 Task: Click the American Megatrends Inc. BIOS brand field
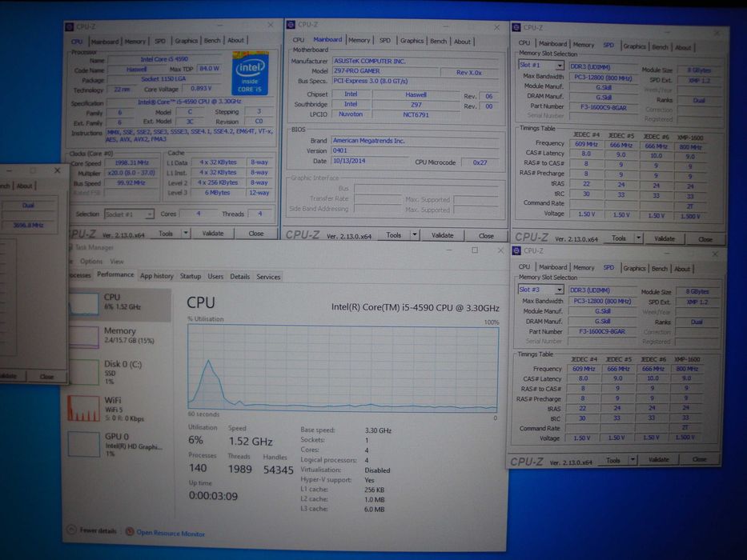[x=415, y=141]
